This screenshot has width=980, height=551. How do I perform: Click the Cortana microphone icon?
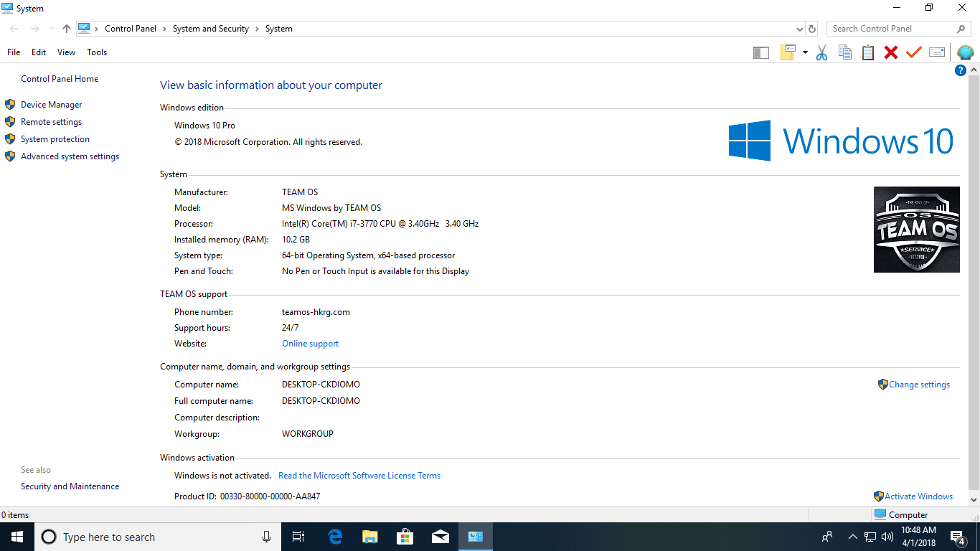266,537
